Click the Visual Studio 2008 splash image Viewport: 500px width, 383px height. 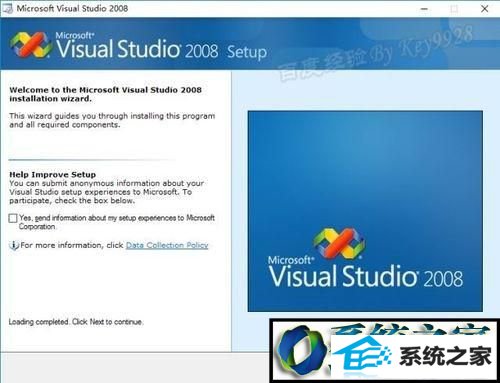pos(365,211)
